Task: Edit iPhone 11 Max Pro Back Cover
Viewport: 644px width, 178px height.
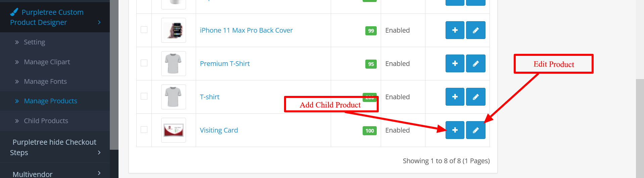Action: click(x=475, y=30)
